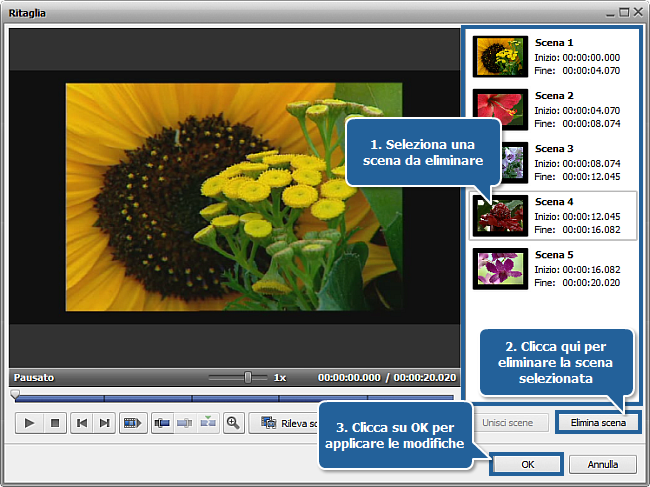The image size is (650, 487).
Task: Select the Scena 1 sunflower thumbnail
Action: click(500, 57)
